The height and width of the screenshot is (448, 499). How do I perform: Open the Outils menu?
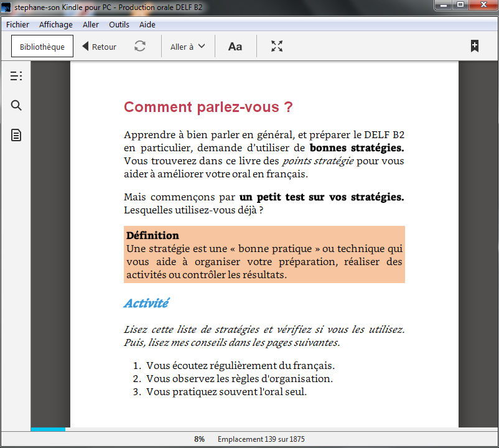[x=119, y=24]
